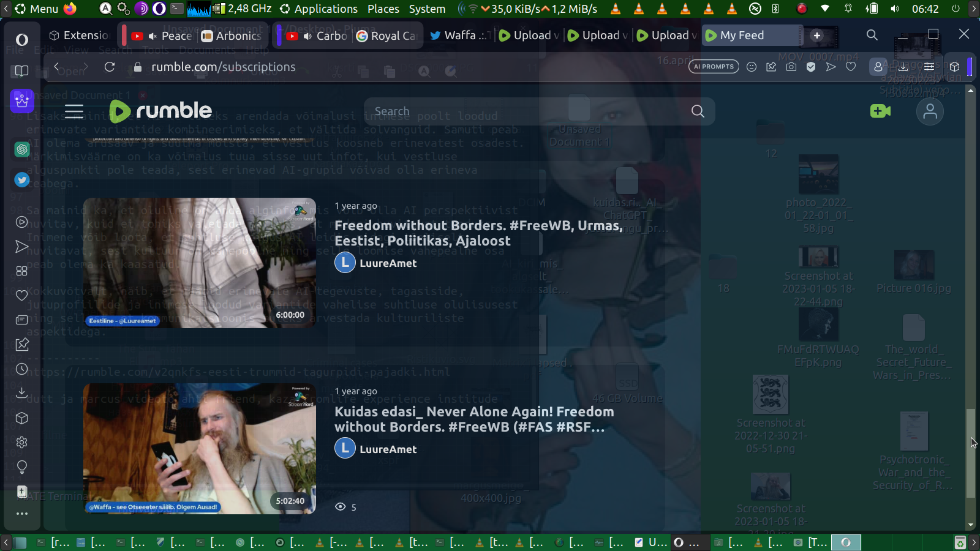980x551 pixels.
Task: Open a new tab with plus button
Action: click(x=816, y=36)
